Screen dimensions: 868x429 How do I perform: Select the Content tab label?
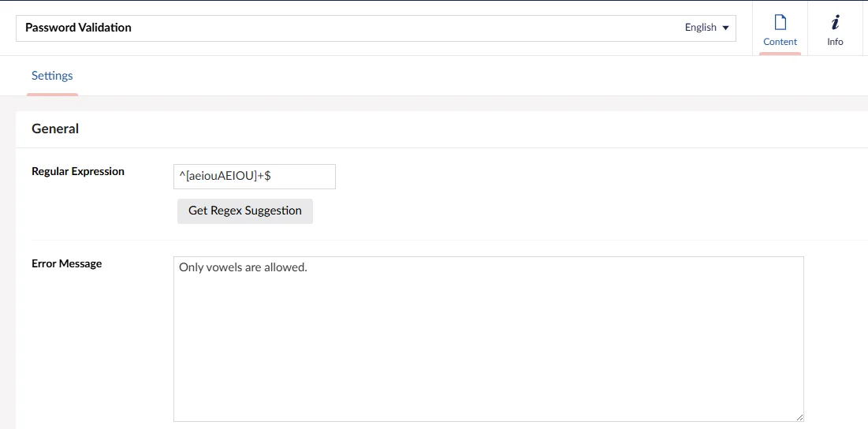click(780, 42)
